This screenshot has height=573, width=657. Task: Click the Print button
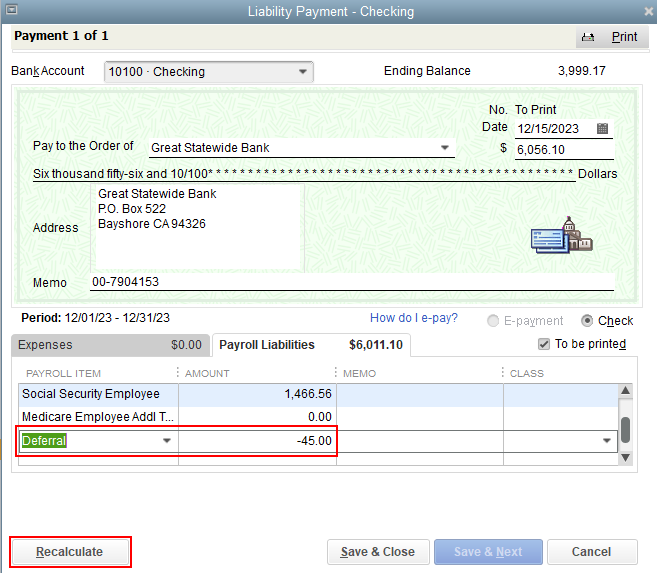pyautogui.click(x=612, y=37)
